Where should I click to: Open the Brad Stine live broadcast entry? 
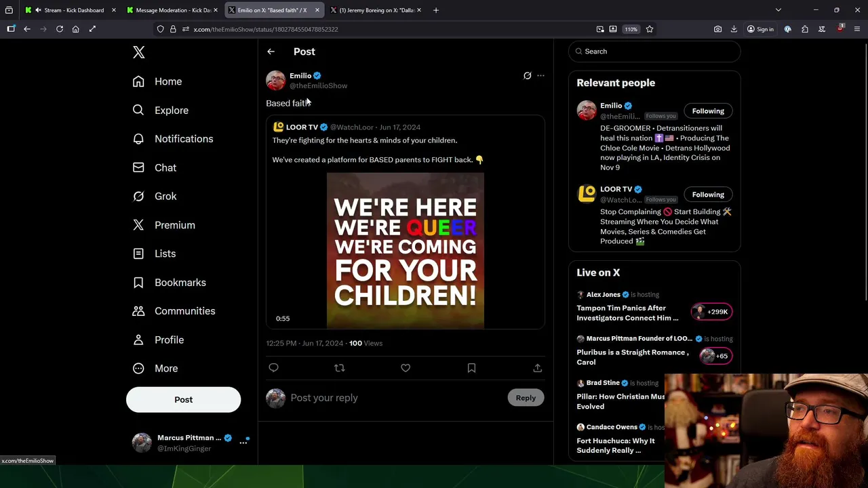tap(620, 394)
